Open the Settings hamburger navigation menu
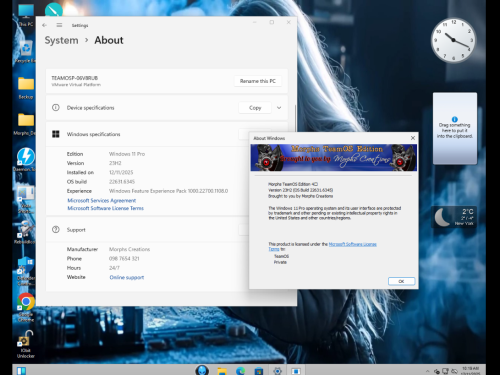Screen dimensions: 500x375 (x=59, y=25)
